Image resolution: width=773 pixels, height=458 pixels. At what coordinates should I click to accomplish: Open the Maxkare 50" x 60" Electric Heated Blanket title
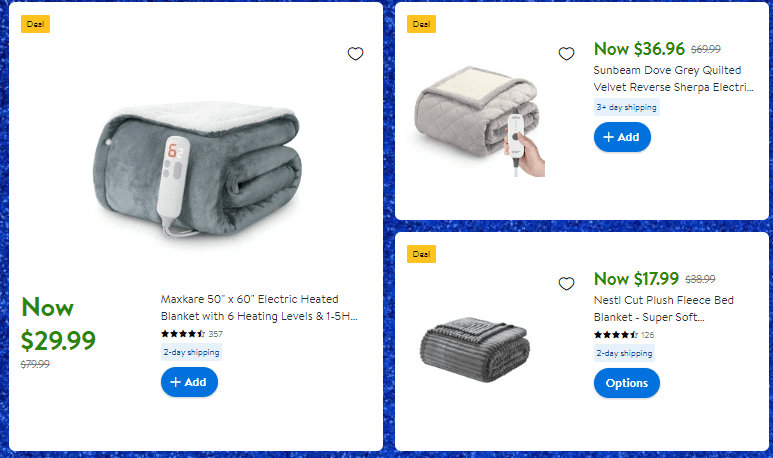point(259,308)
